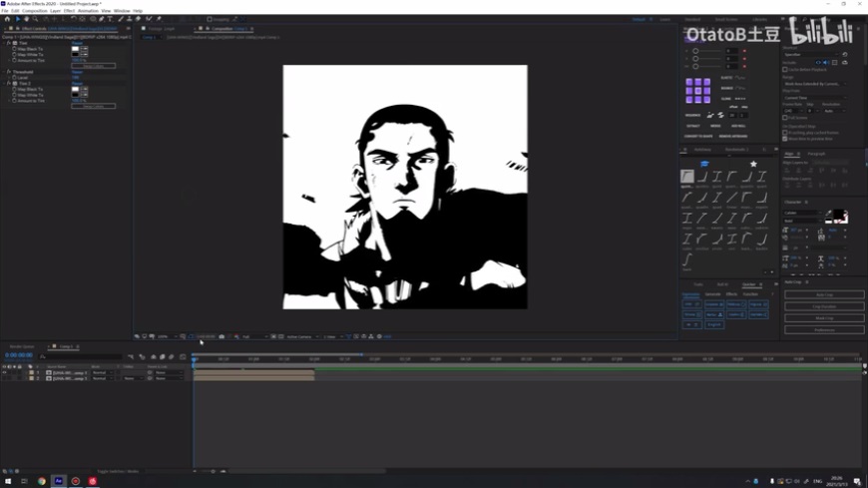Toggle the include audio speaker icon
This screenshot has width=868, height=488.
(x=826, y=63)
